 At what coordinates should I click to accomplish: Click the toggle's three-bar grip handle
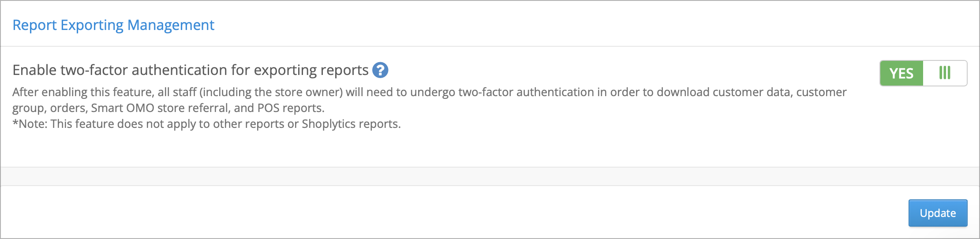click(x=945, y=73)
